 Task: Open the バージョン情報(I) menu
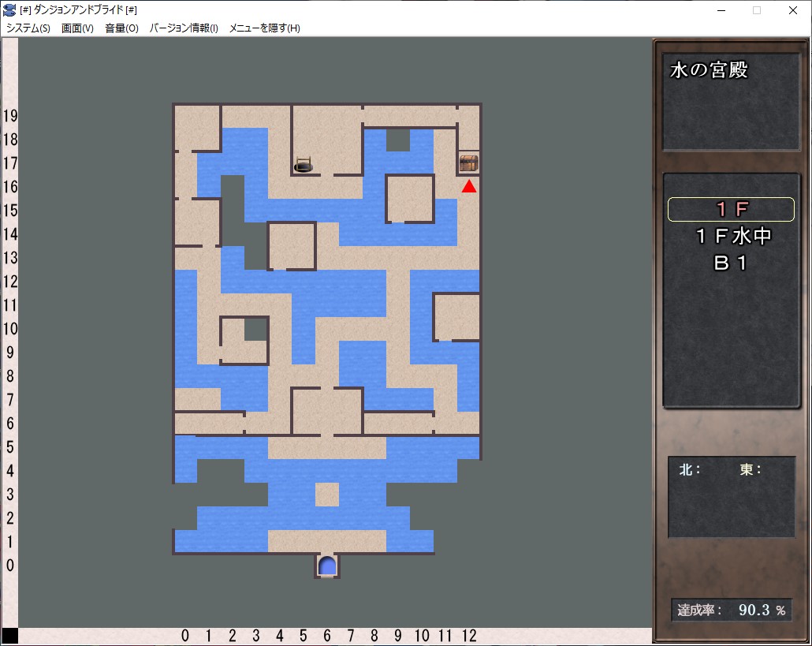coord(184,28)
